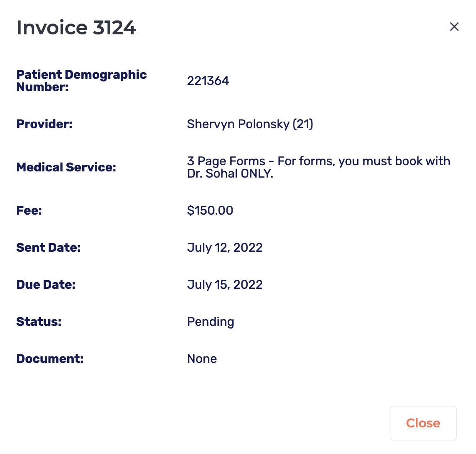This screenshot has width=476, height=454.
Task: Select the Due Date label
Action: pyautogui.click(x=46, y=285)
